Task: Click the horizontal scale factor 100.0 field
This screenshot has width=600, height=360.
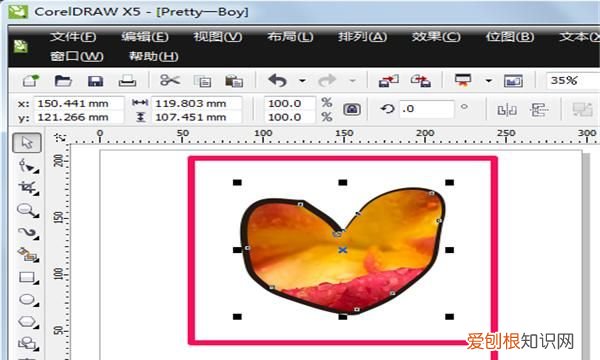Action: click(x=290, y=103)
